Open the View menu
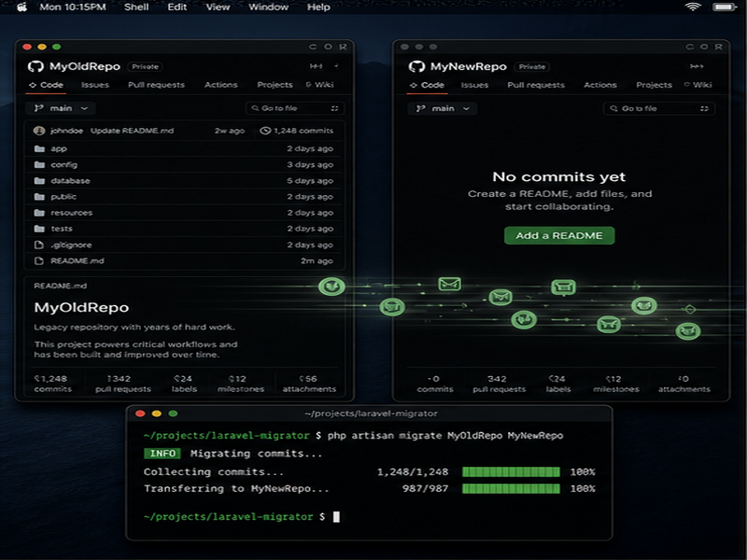The image size is (747, 560). tap(218, 7)
